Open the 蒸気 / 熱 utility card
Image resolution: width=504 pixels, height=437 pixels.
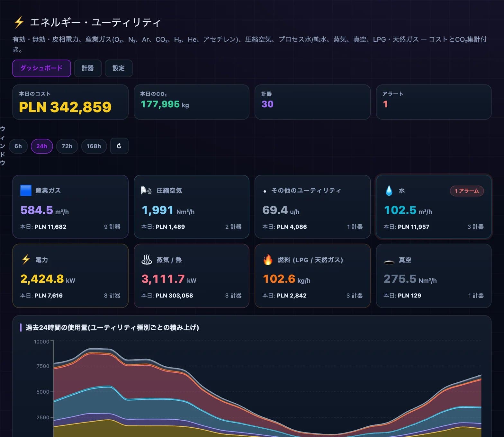(x=192, y=276)
